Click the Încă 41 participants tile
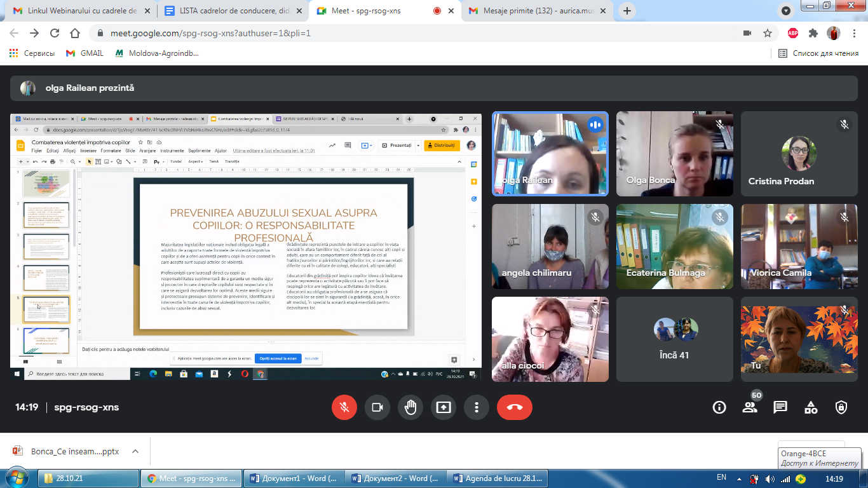Viewport: 868px width, 488px height. coord(674,339)
